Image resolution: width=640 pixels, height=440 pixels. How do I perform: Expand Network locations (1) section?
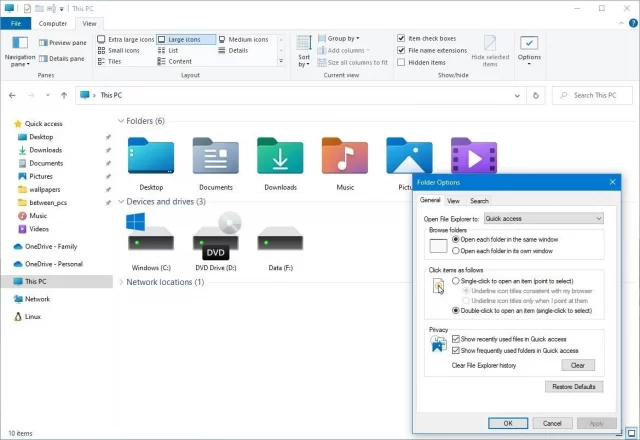121,282
